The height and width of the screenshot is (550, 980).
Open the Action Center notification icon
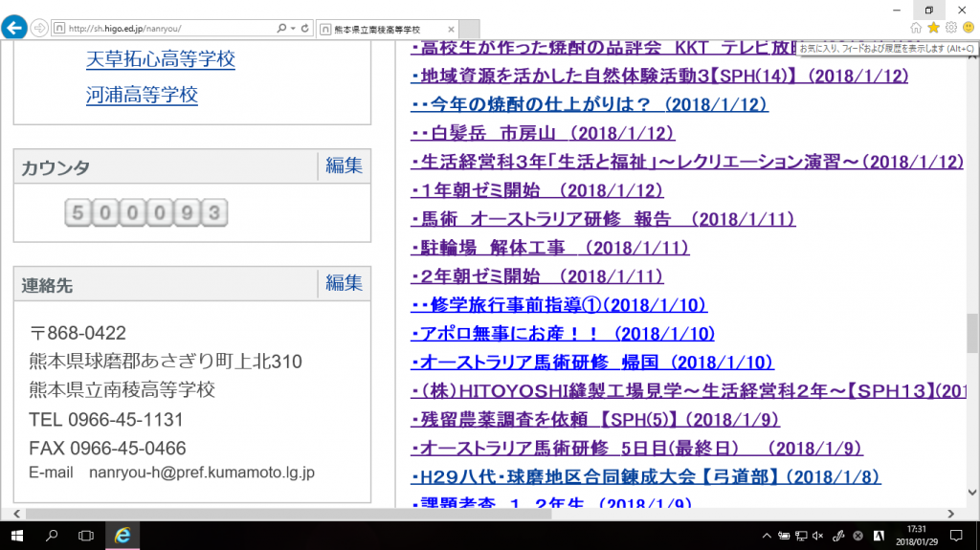pos(955,535)
